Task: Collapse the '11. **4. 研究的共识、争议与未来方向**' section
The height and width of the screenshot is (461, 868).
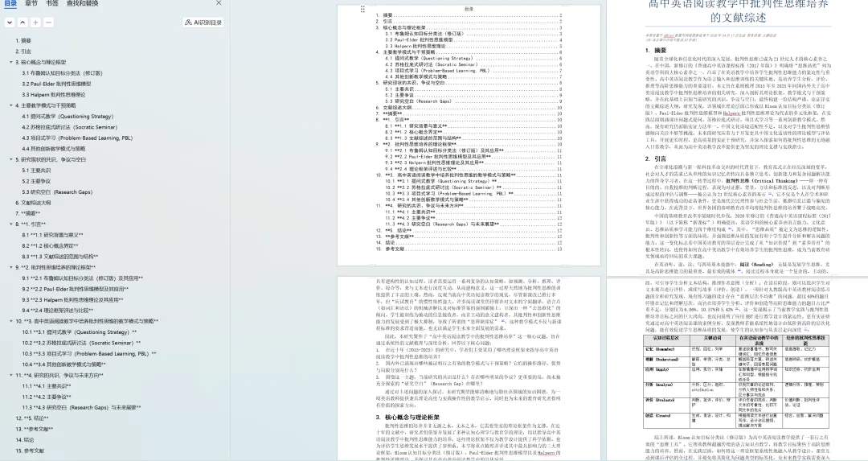Action: click(10, 375)
